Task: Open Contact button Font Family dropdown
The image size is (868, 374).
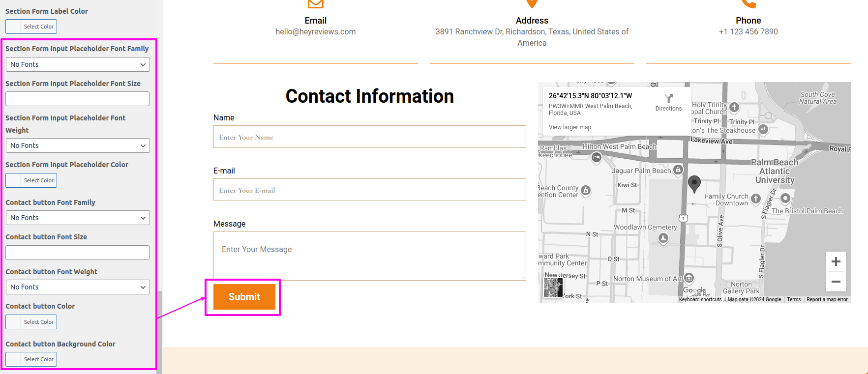Action: pyautogui.click(x=78, y=218)
